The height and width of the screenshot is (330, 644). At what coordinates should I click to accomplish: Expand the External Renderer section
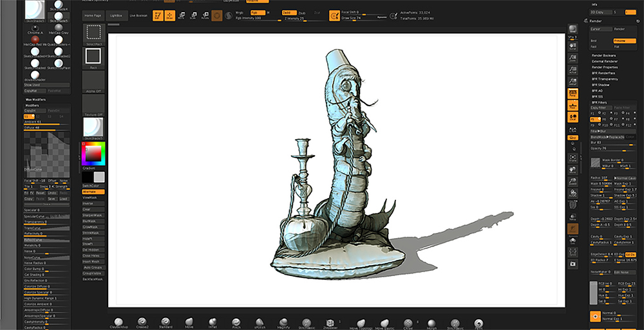click(605, 61)
